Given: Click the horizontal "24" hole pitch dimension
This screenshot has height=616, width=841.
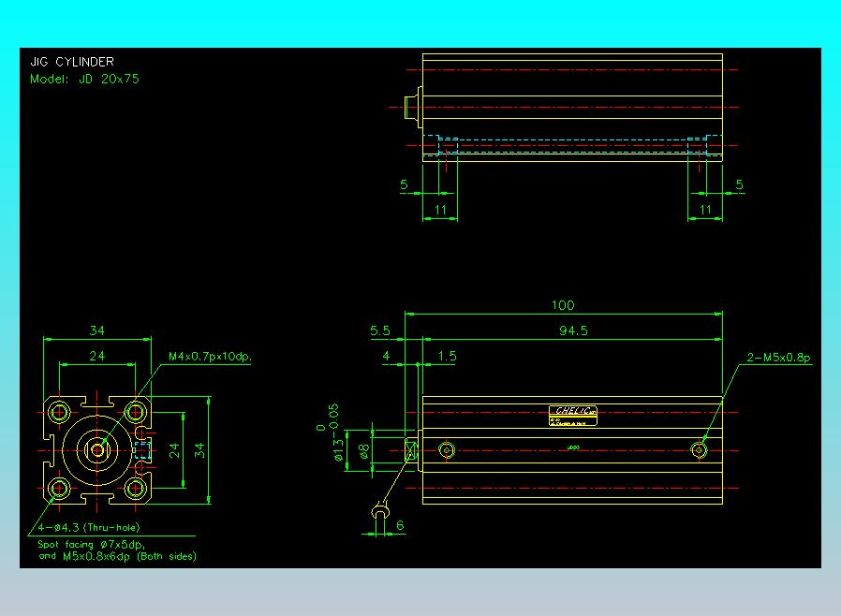Looking at the screenshot, I should point(97,356).
